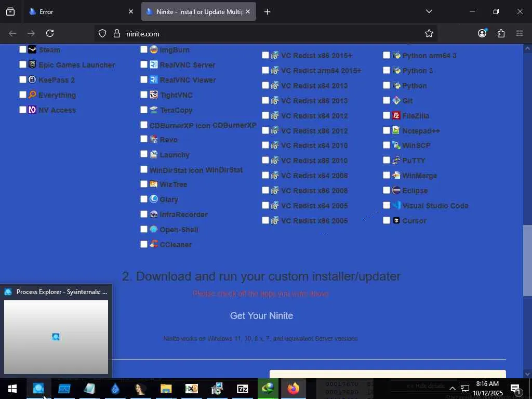Click the TeraCopy icon
The width and height of the screenshot is (532, 399).
pos(154,110)
